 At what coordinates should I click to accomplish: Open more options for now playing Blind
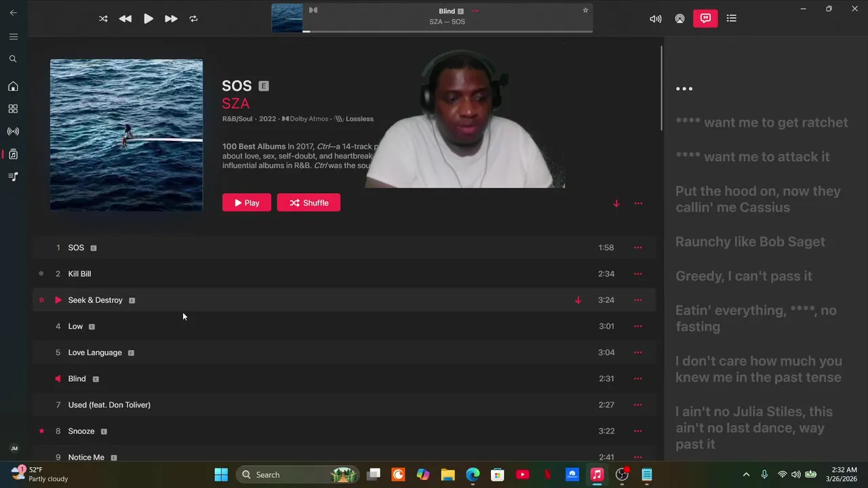(475, 11)
